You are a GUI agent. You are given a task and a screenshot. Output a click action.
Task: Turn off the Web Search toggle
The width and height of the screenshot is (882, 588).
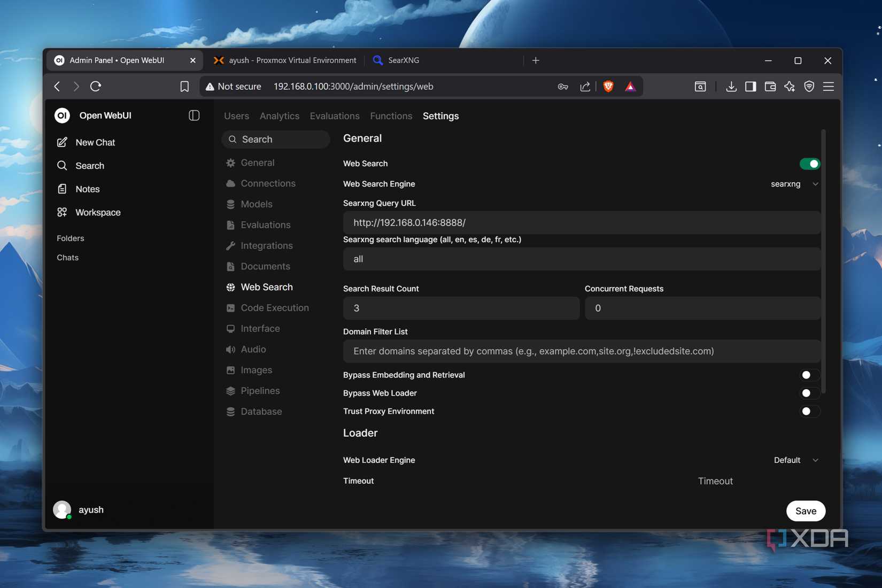pos(810,164)
